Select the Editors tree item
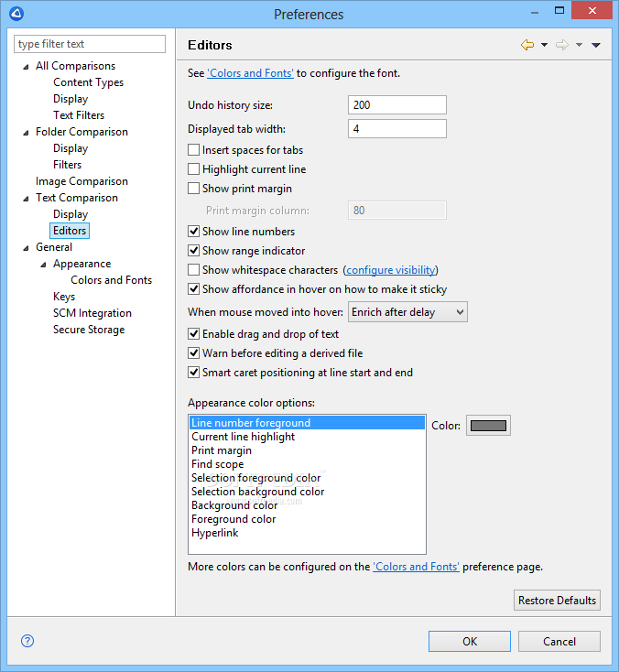The height and width of the screenshot is (672, 619). 70,231
